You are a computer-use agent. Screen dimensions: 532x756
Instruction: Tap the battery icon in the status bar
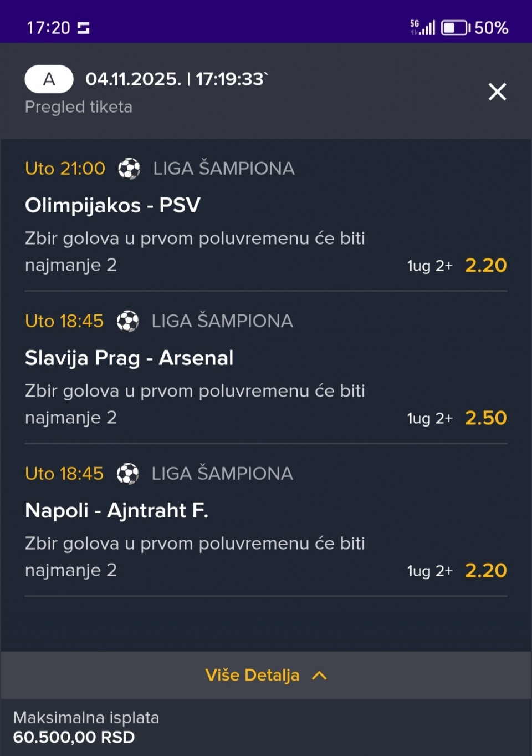tap(455, 28)
